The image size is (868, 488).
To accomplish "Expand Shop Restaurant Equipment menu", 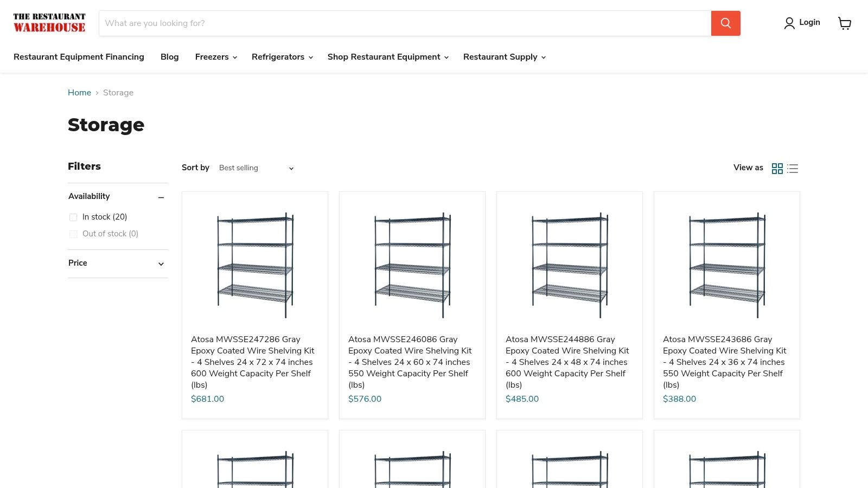I will 388,57.
